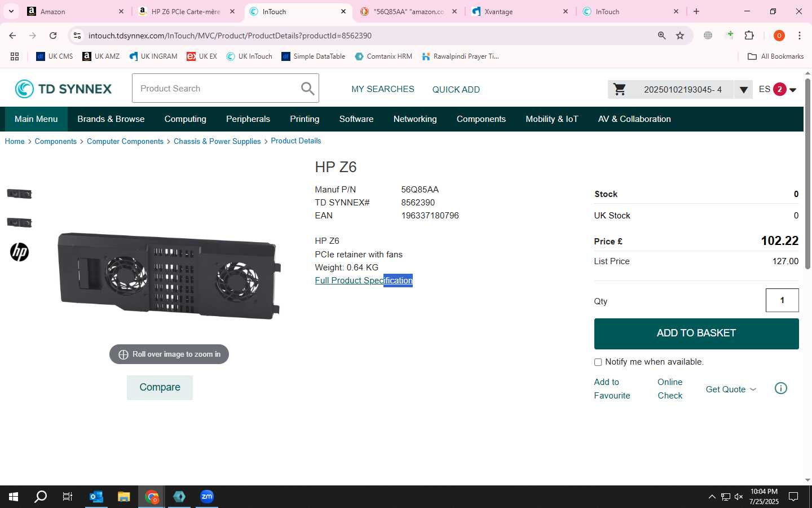Go to Computer Components breadcrumb
Viewport: 812px width, 508px height.
125,142
